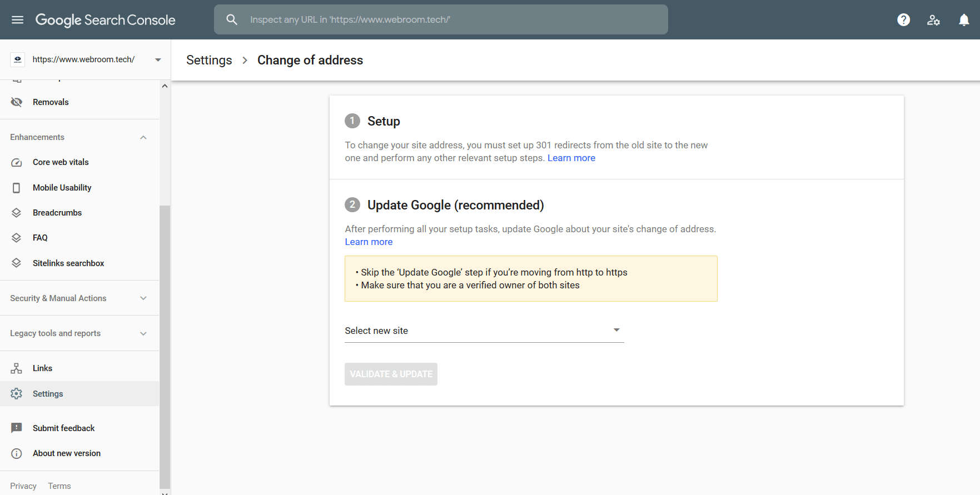Open the Help question mark icon
980x495 pixels.
click(x=904, y=20)
